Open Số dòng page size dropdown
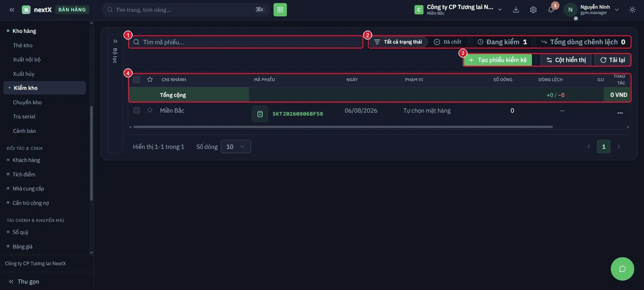The image size is (644, 290). (x=236, y=147)
